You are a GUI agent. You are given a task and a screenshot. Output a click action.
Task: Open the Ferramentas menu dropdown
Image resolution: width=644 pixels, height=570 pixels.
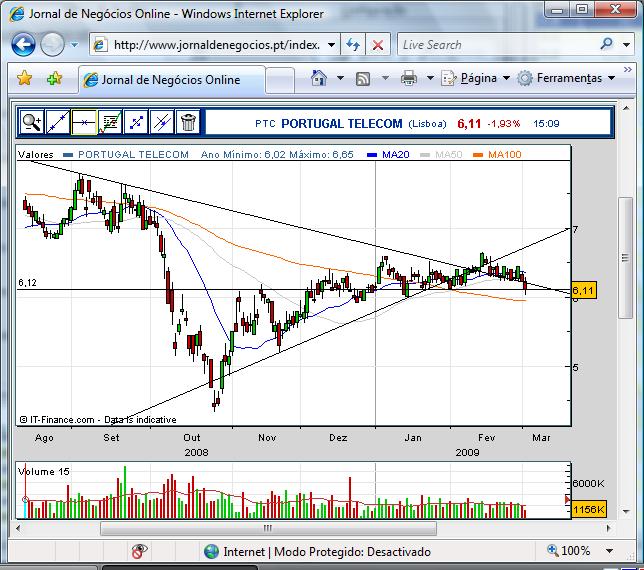pos(566,78)
